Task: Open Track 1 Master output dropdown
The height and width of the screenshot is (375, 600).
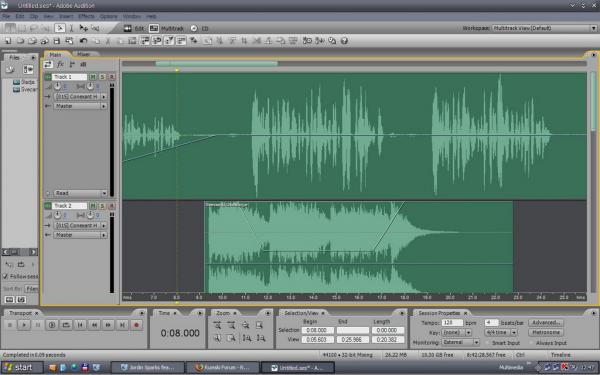Action: [80, 106]
